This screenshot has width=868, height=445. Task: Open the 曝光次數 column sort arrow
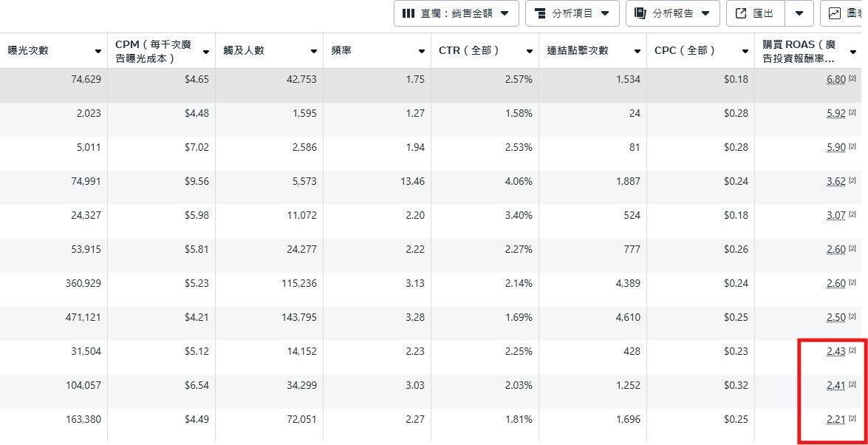point(98,52)
